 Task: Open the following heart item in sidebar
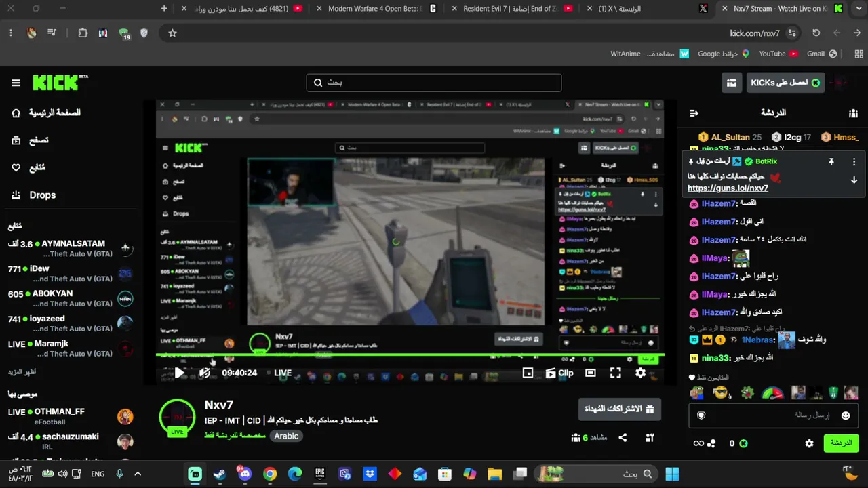pos(28,167)
